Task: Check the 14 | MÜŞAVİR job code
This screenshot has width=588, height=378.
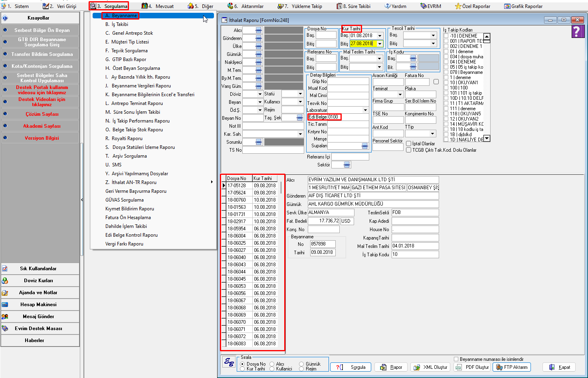Action: tap(446, 124)
